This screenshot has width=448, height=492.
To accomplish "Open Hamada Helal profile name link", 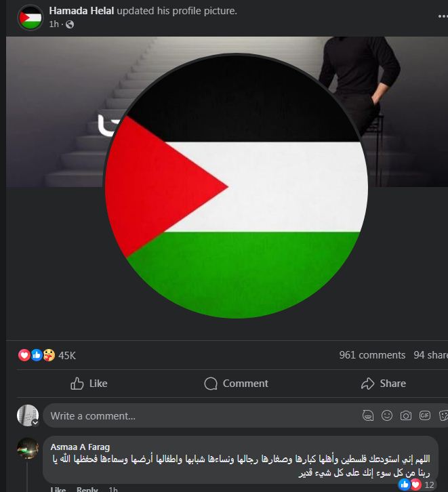I will pos(81,11).
